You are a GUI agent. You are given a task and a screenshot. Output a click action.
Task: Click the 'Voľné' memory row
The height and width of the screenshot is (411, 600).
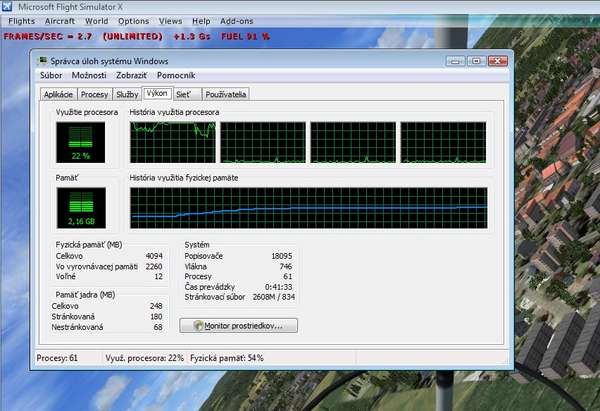pyautogui.click(x=109, y=276)
